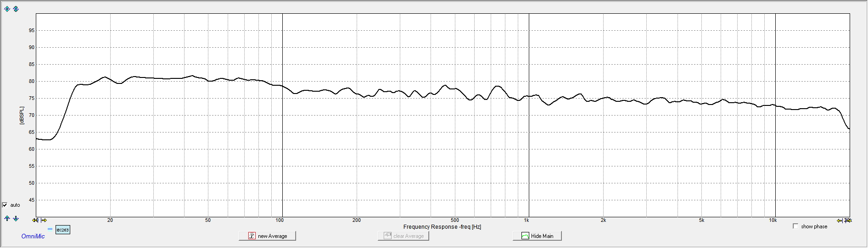Click the dBSPL vertical axis label

tap(21, 115)
